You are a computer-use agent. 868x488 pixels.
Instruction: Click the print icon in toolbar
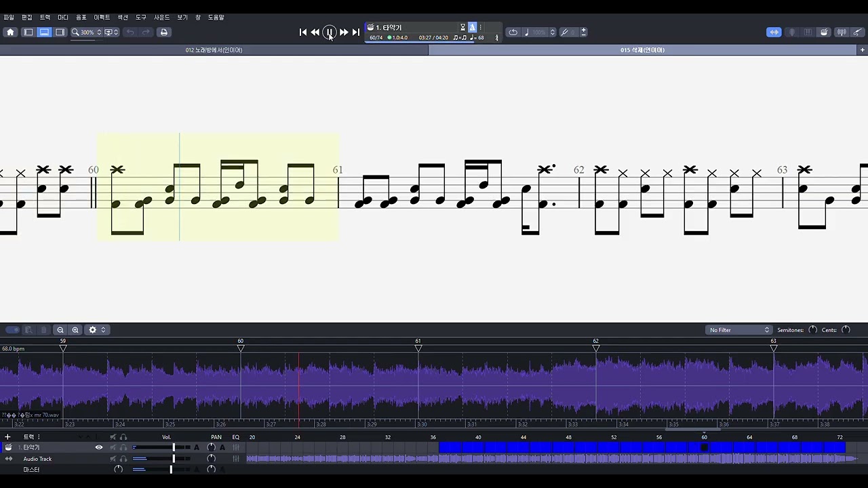tap(163, 32)
